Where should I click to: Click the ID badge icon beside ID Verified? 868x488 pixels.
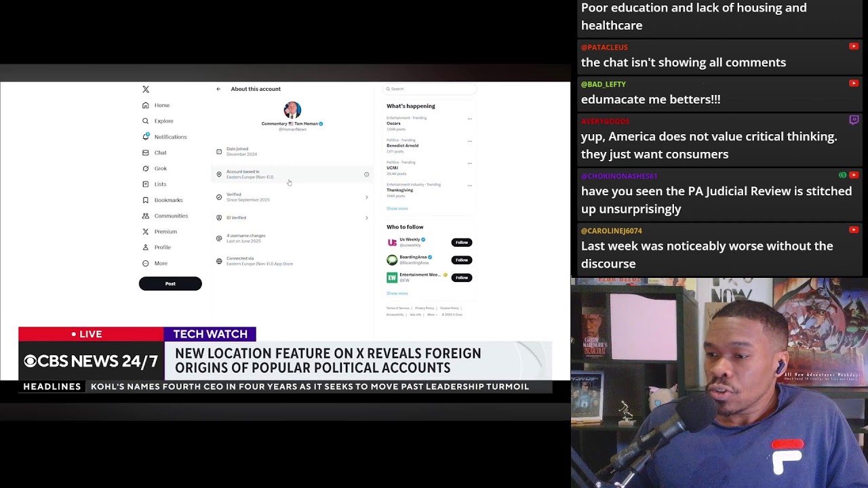pos(219,218)
